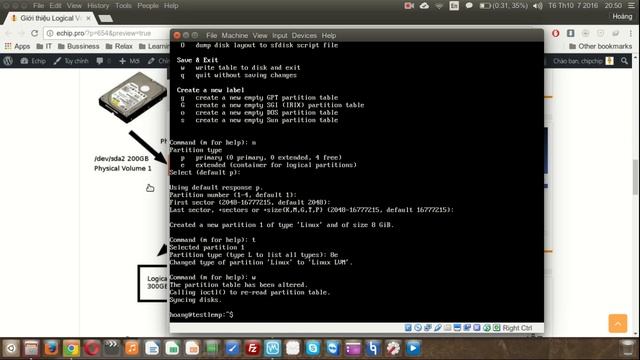Launch LibreOffice Impress from the dock
640x360 pixels.
192,349
